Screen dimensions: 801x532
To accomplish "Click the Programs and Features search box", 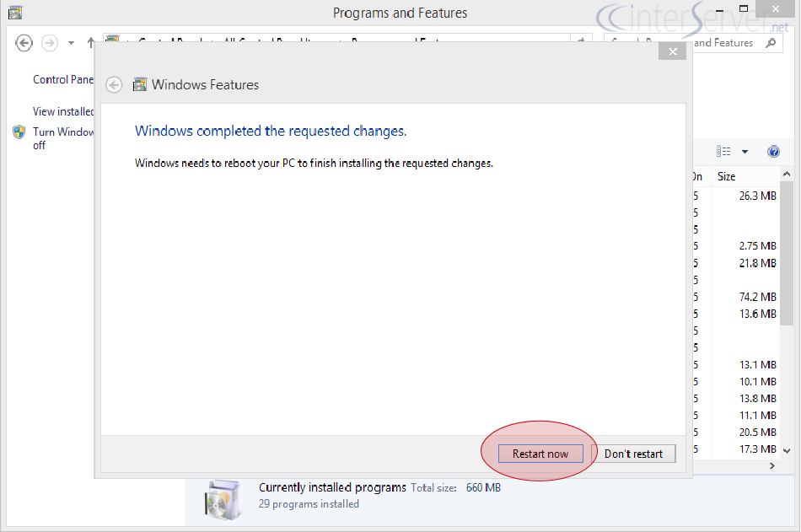I will [693, 43].
